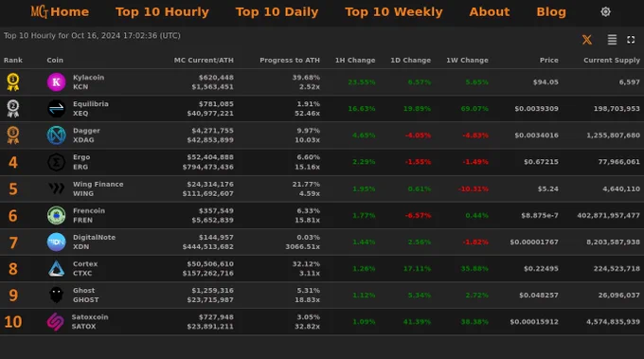
Task: Click the Dagger XDAG logo
Action: [x=56, y=135]
